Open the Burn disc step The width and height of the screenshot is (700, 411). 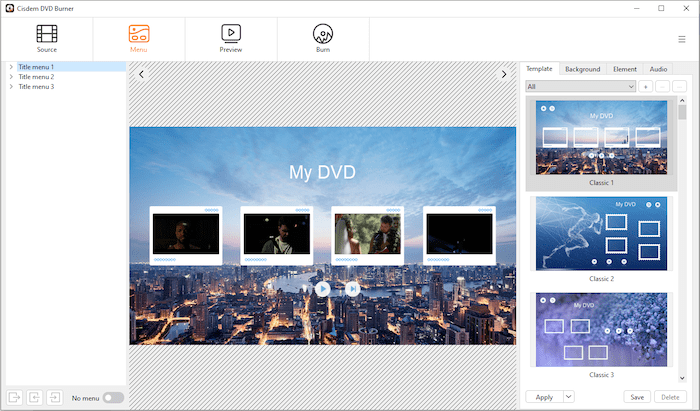tap(323, 34)
